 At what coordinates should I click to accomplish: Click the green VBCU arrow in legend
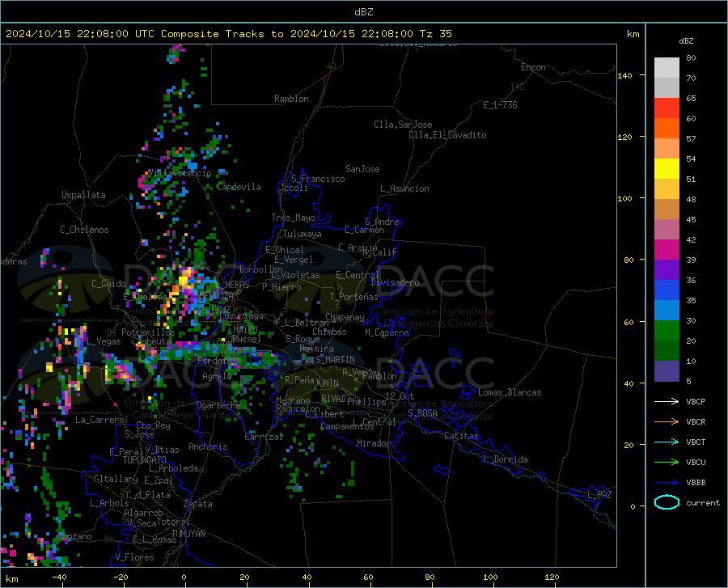(x=667, y=463)
